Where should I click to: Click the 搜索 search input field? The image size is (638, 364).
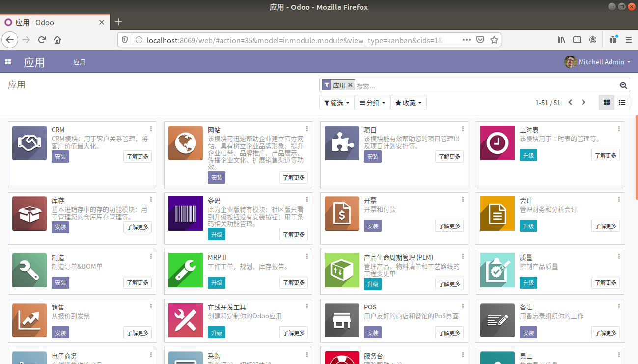point(486,85)
